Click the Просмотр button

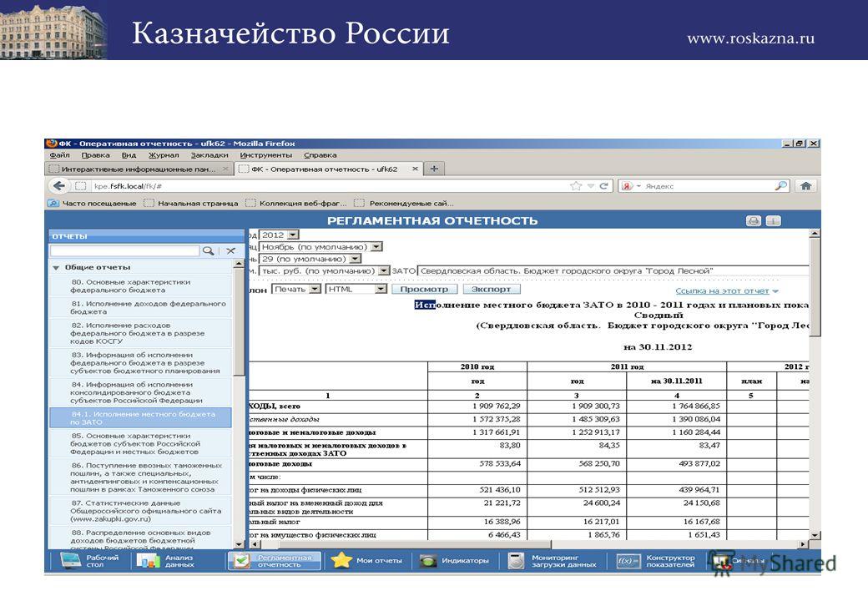[x=424, y=290]
